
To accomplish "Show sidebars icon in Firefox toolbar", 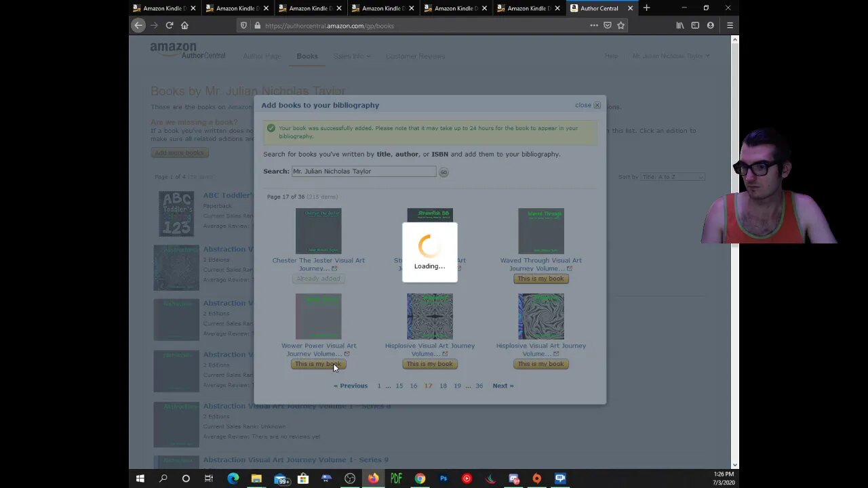I will coord(695,25).
